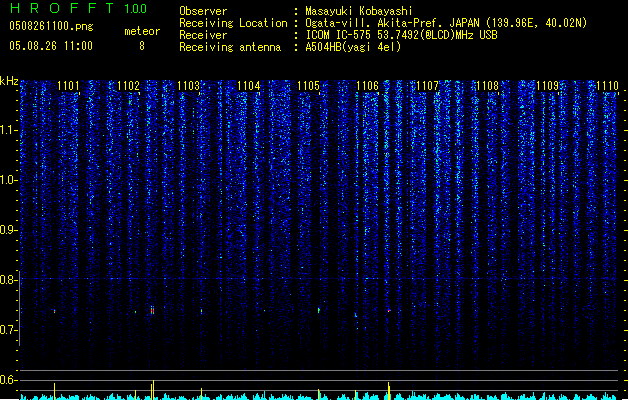Image resolution: width=629 pixels, height=400 pixels.
Task: Select the ICOM IC-575 53.7492 MHz receiver text
Action: [402, 35]
